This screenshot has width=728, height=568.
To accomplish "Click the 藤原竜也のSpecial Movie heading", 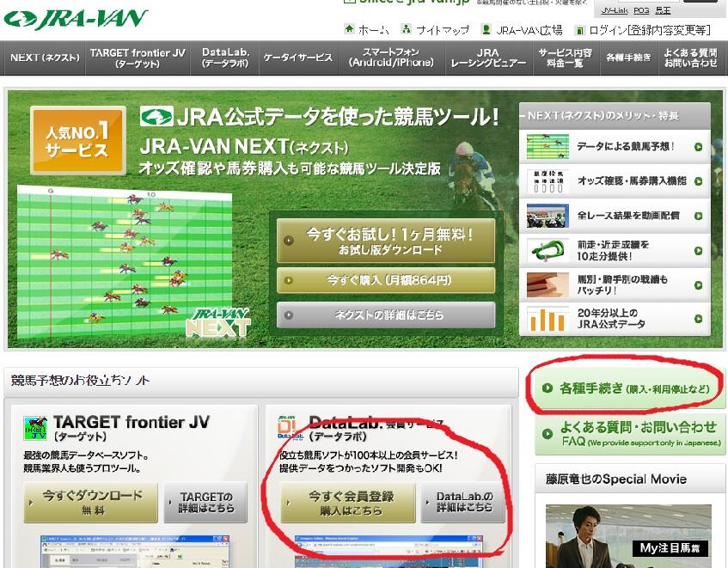I will coord(616,479).
